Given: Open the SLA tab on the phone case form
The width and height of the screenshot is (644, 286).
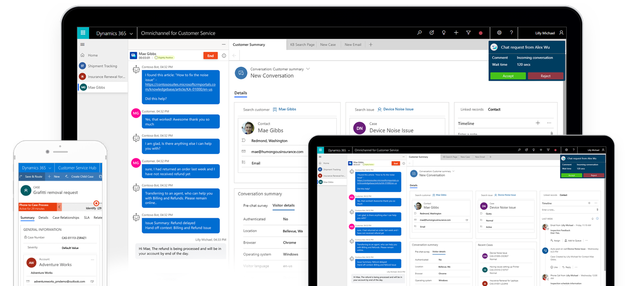Looking at the screenshot, I should [87, 218].
